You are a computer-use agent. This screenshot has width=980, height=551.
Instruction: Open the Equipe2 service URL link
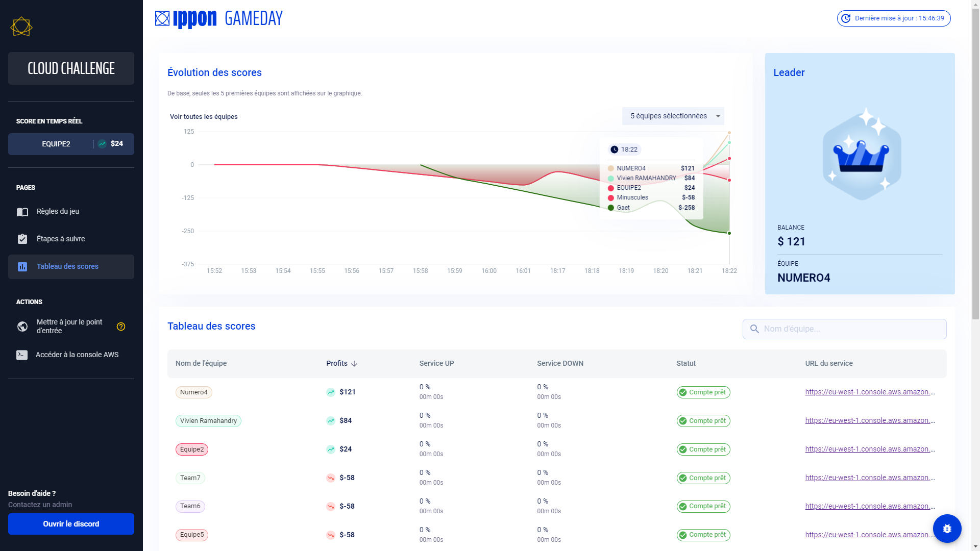pos(870,449)
